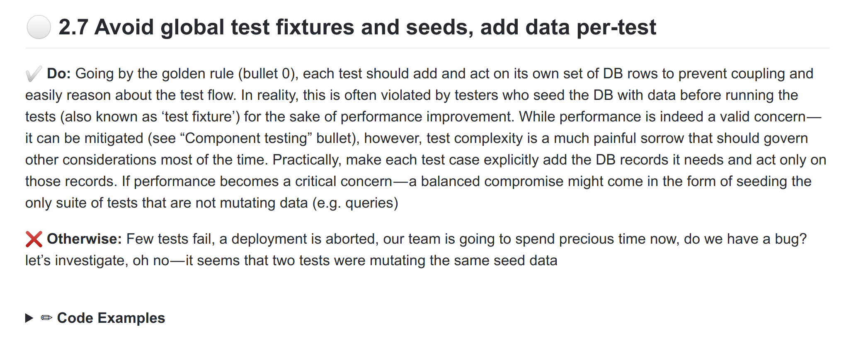Click the gray checkmark icon before Do

34,74
